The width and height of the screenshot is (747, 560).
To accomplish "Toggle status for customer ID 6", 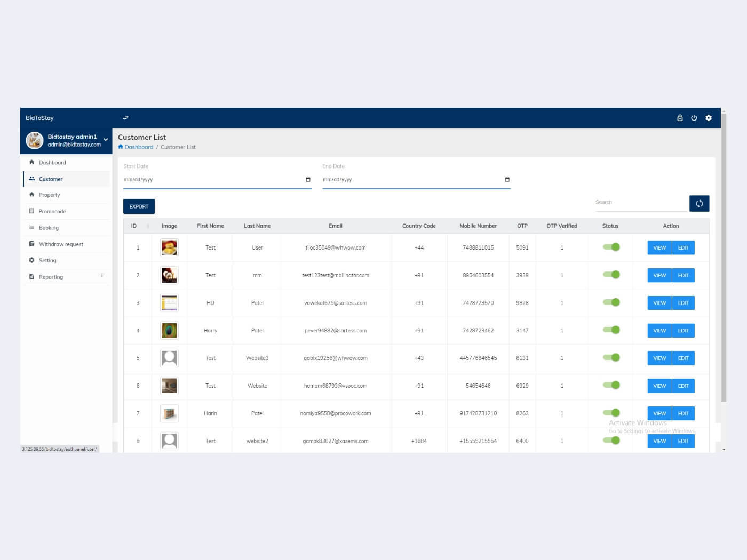I will coord(611,385).
